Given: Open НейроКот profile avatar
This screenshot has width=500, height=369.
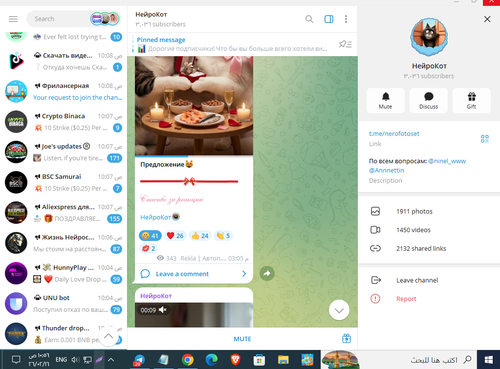Looking at the screenshot, I should (429, 37).
